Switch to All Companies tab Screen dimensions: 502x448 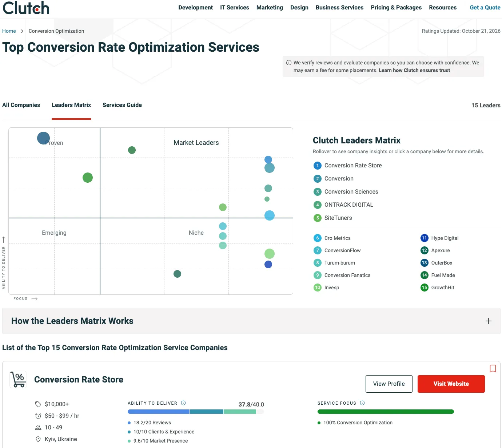click(x=21, y=105)
